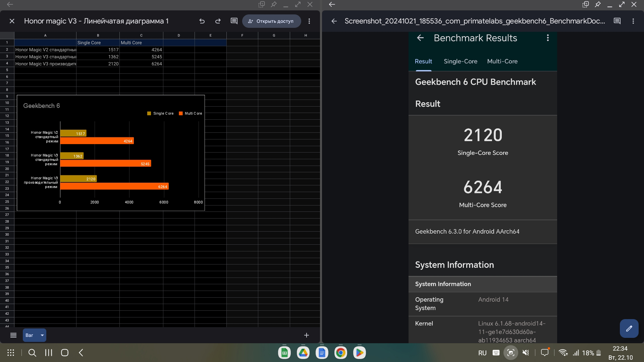Open search from taskbar
644x362 pixels.
[32, 353]
